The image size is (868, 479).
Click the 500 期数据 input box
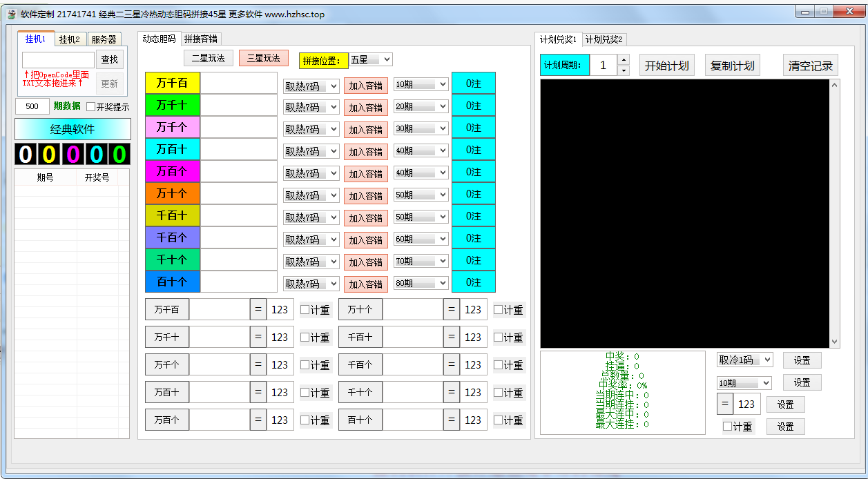(32, 106)
